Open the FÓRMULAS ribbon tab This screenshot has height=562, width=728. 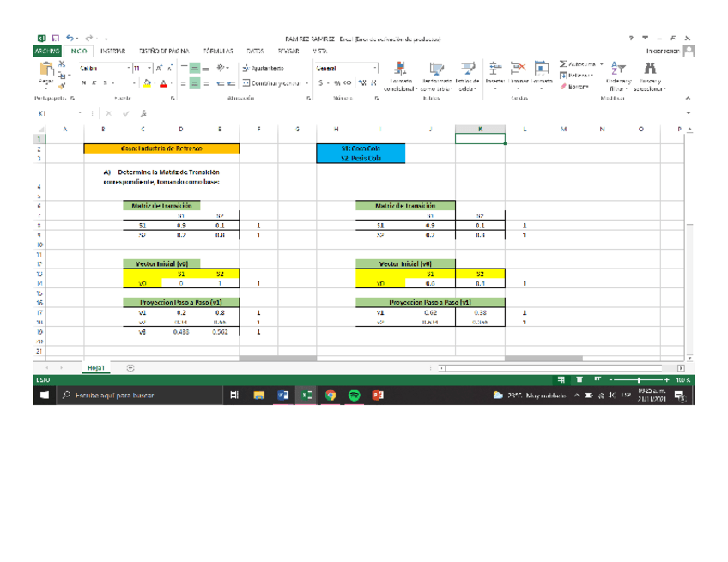coord(215,51)
